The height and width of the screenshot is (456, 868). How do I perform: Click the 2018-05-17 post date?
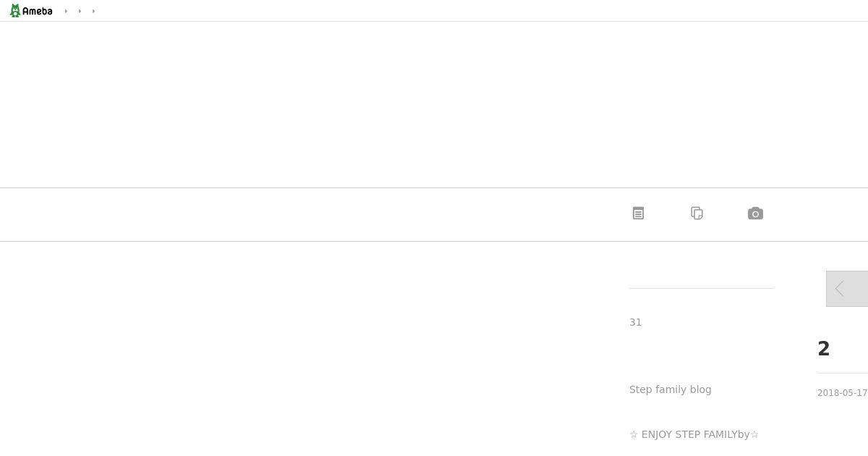click(x=842, y=393)
